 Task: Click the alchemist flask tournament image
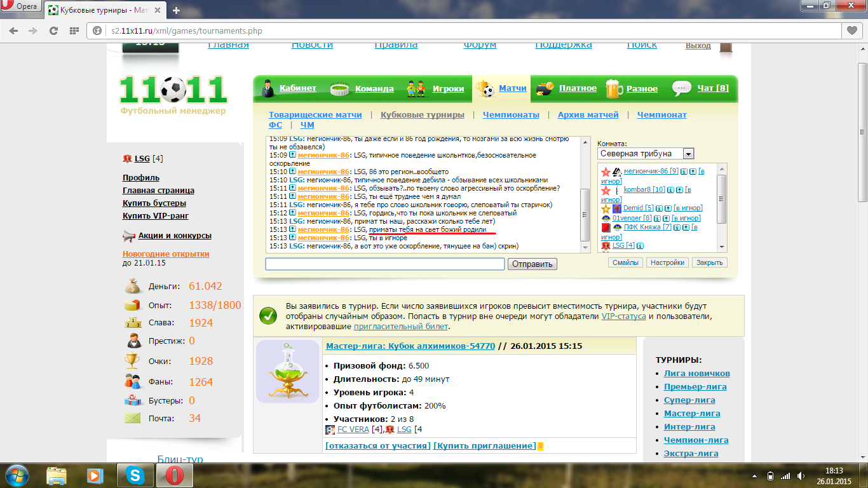(x=287, y=372)
